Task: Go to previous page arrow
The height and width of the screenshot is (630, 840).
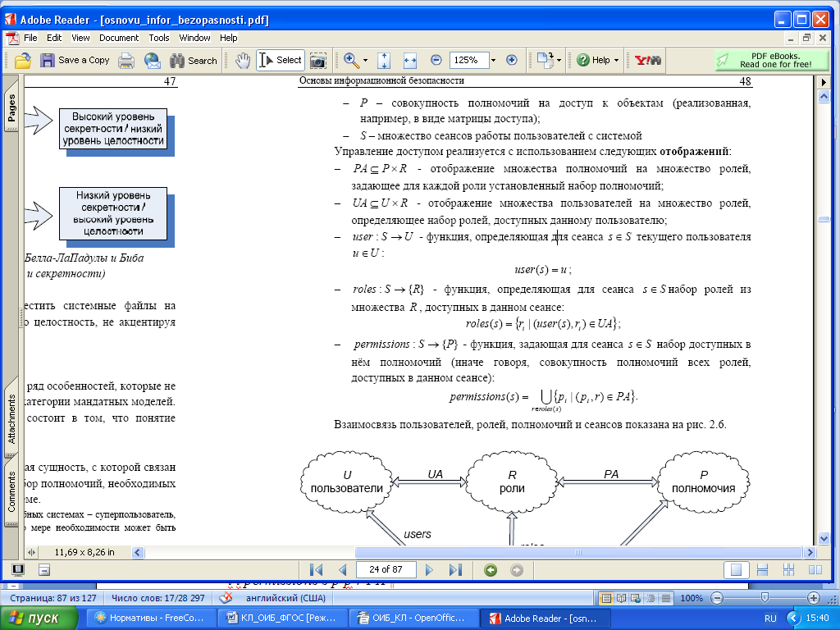Action: pos(343,570)
